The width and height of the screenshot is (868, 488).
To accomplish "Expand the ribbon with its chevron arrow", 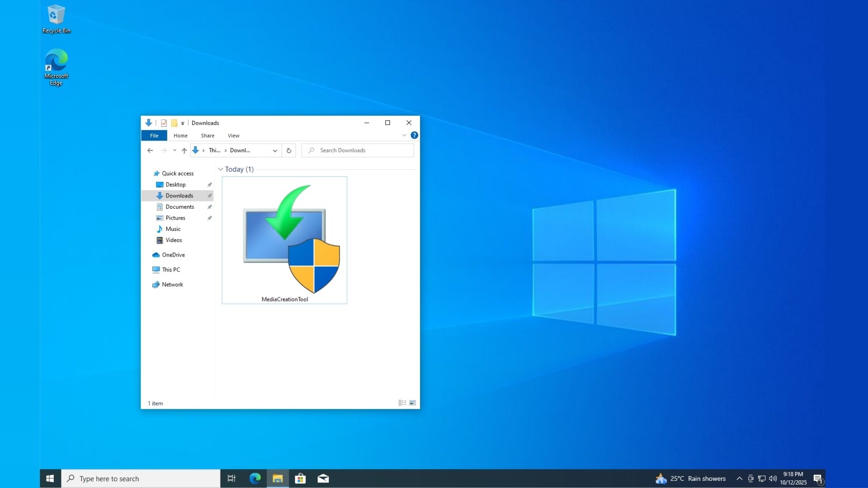I will pyautogui.click(x=404, y=135).
